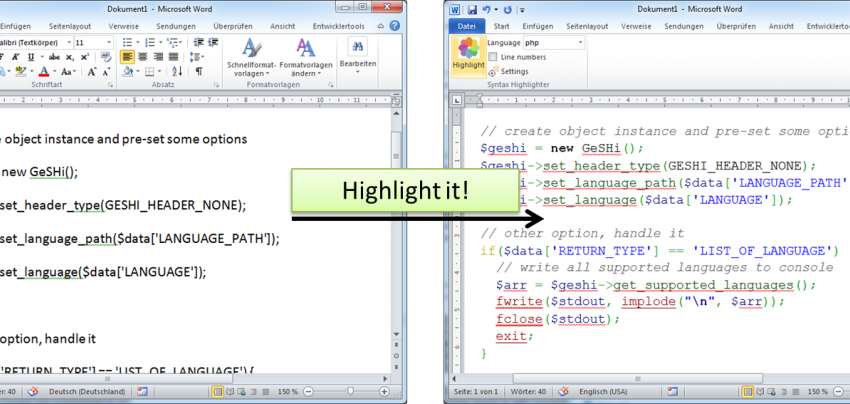This screenshot has width=850, height=404.
Task: Click the bullet list icon in left window
Action: tap(127, 41)
